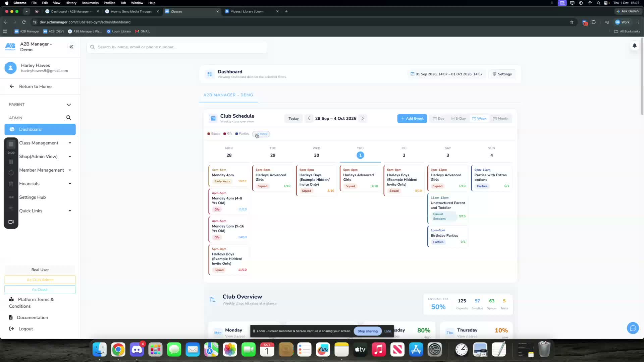The image size is (644, 362).
Task: Switch view to As Club Admin
Action: pos(40,280)
